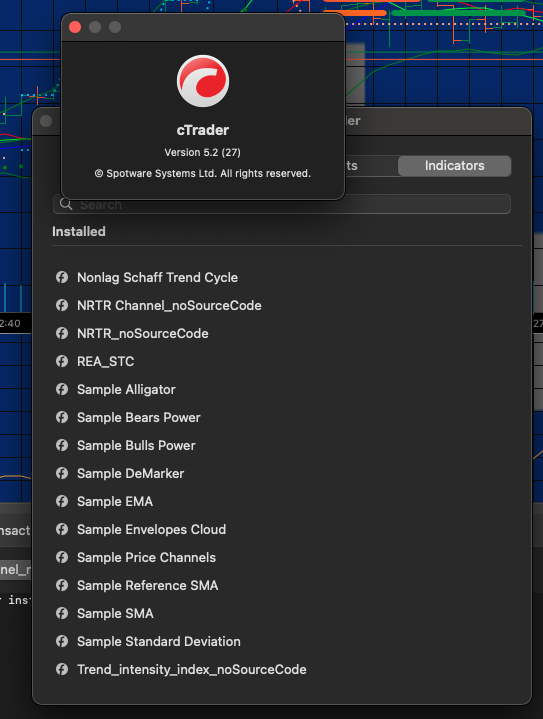Click the icon next to Sample Standard Deviation
Screen dimensions: 543x719
[x=62, y=641]
